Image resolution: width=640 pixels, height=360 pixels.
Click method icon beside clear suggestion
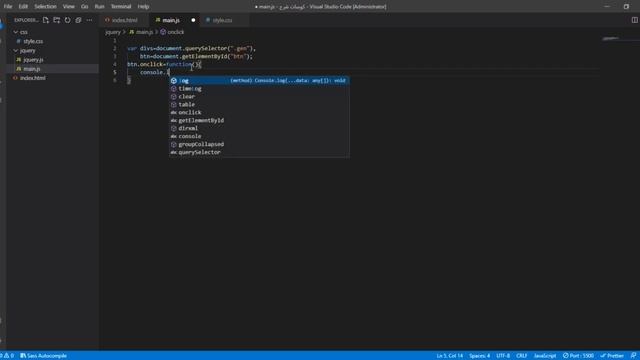coord(174,97)
